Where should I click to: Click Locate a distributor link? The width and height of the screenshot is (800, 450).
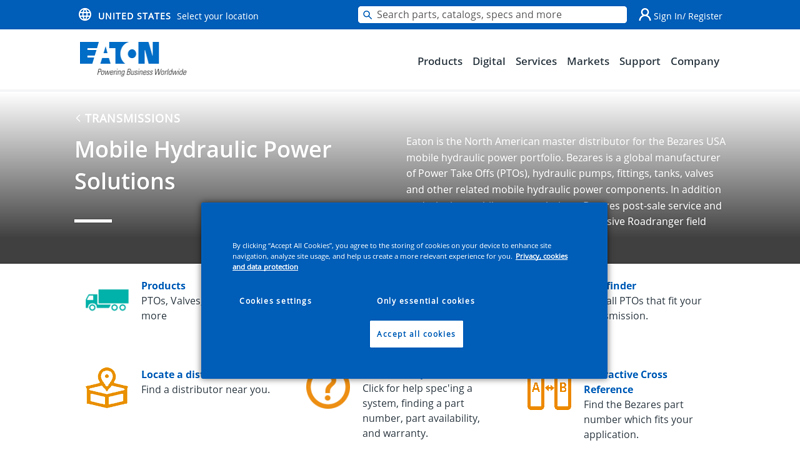click(x=171, y=374)
